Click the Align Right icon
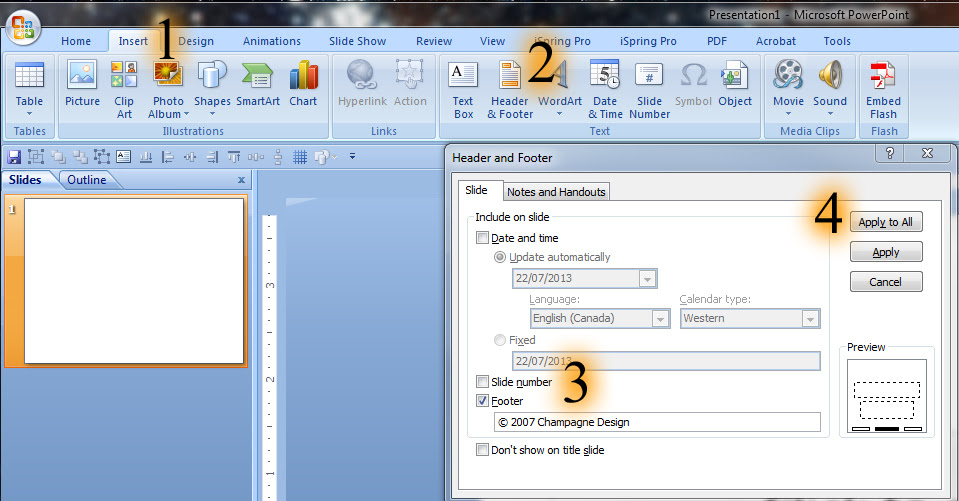Screen dimensions: 959x501 (x=212, y=157)
